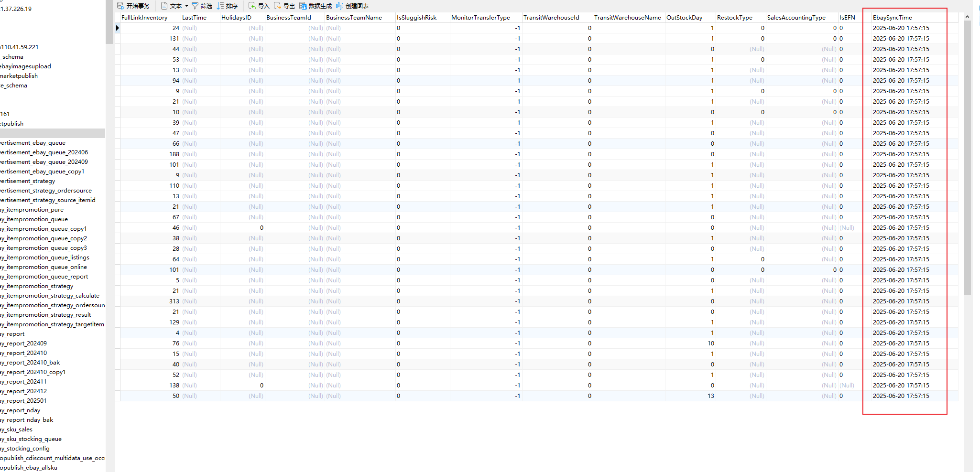Select the FullLinkInventory cell with value 129
The width and height of the screenshot is (980, 472).
point(151,322)
